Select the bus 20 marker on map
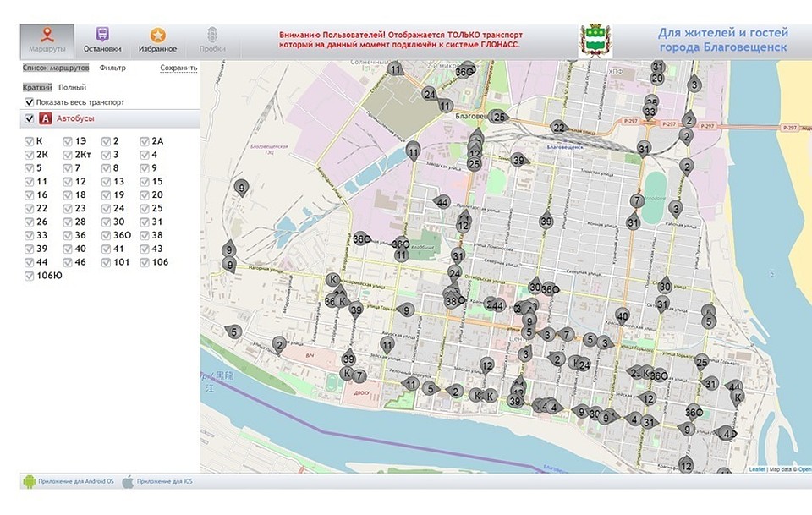812x515 pixels. coord(657,79)
